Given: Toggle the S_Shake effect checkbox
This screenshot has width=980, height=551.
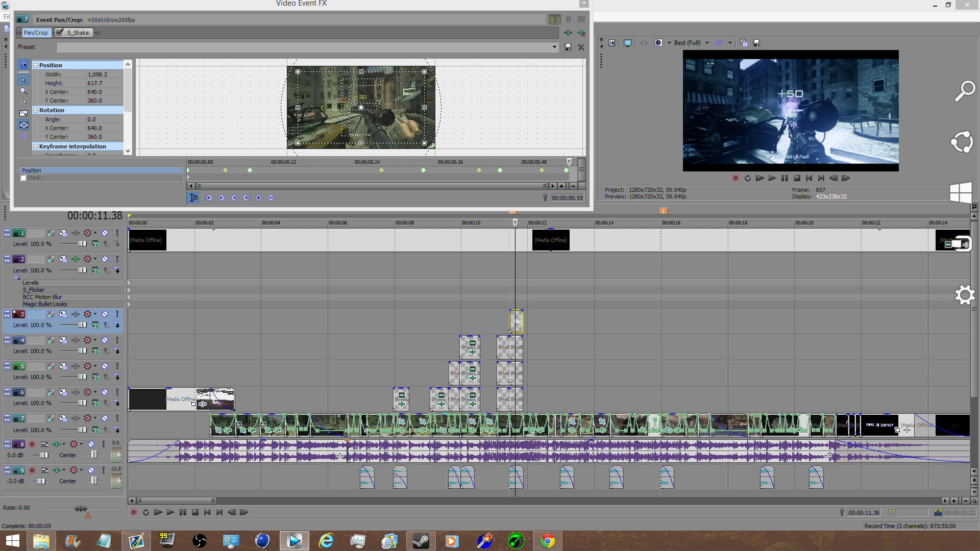Looking at the screenshot, I should pyautogui.click(x=60, y=33).
